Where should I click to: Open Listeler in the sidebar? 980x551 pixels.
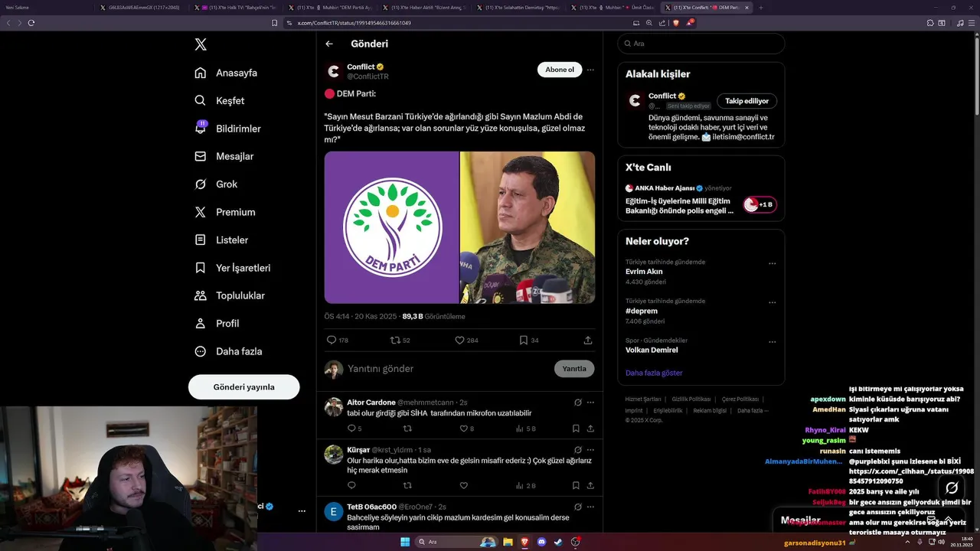(x=221, y=240)
